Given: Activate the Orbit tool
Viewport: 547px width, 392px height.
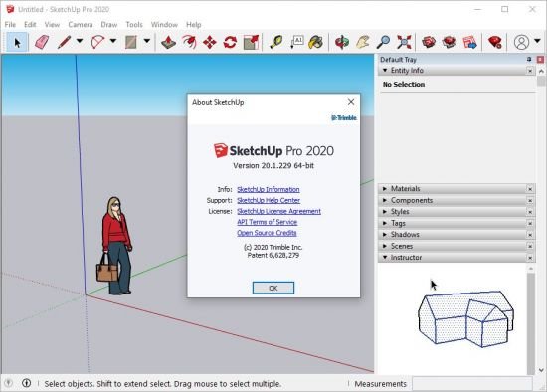Looking at the screenshot, I should pos(342,42).
